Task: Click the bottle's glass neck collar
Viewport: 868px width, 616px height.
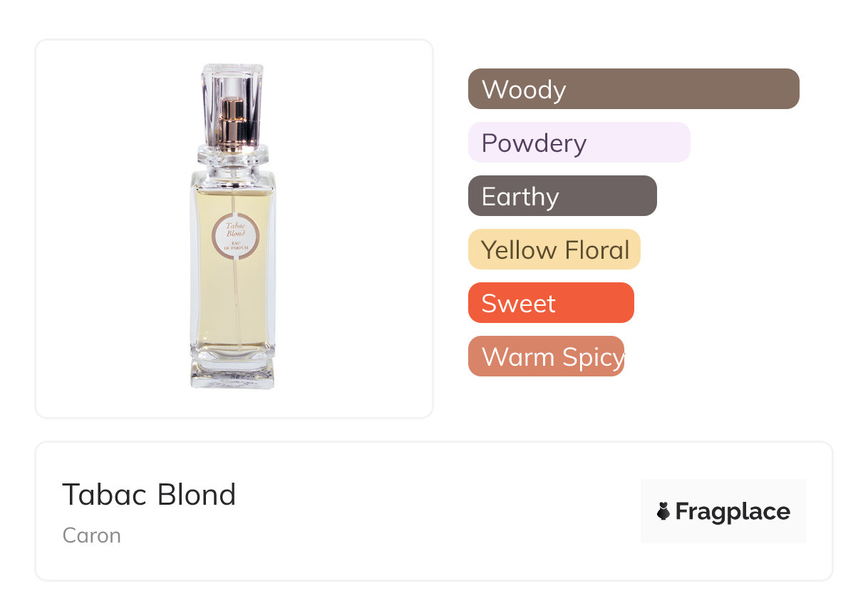Action: point(232,155)
